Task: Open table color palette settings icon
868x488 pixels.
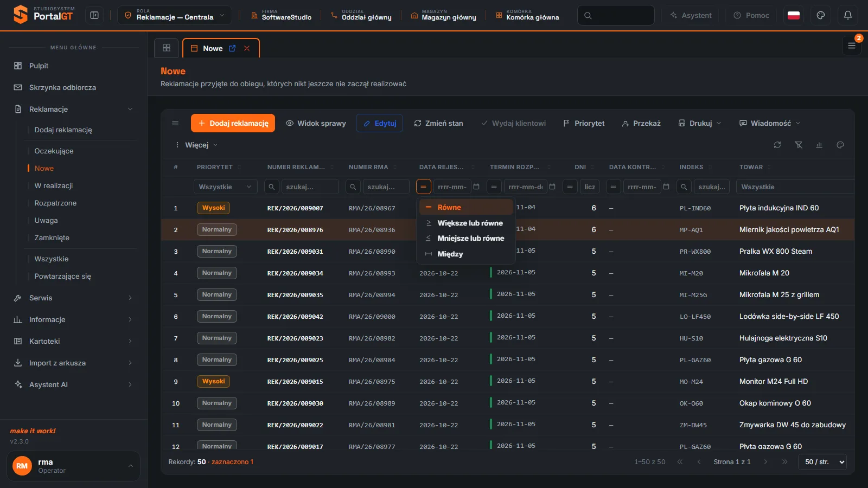Action: [x=840, y=145]
